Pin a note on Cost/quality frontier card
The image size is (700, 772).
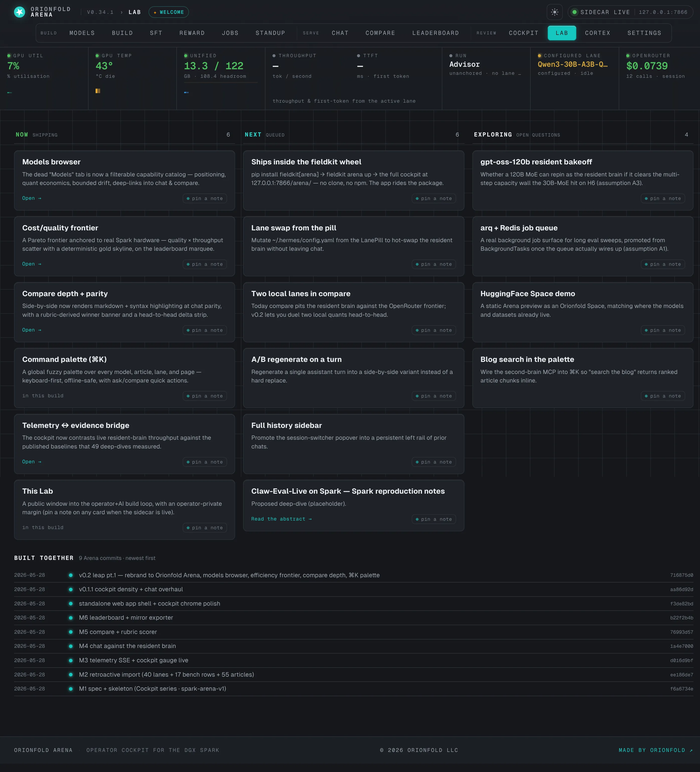pos(205,264)
